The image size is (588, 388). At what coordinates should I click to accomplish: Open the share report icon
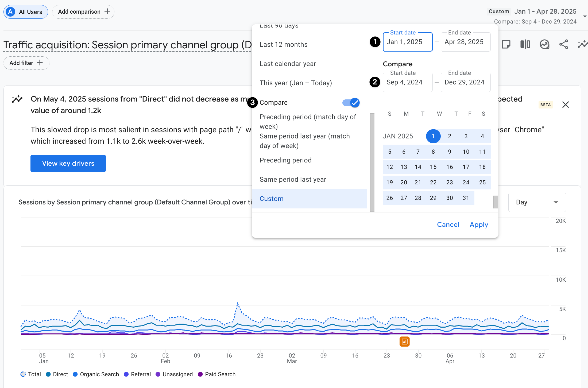point(563,44)
